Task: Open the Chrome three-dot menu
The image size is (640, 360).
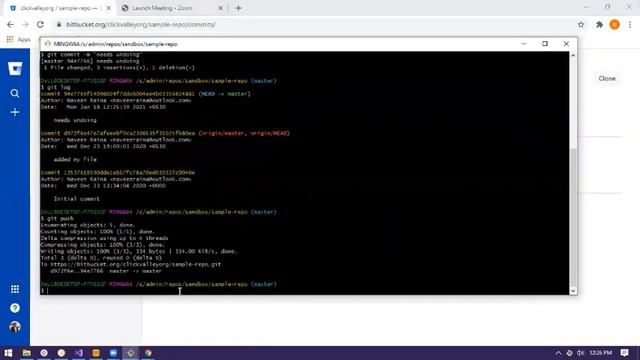Action: [x=630, y=24]
